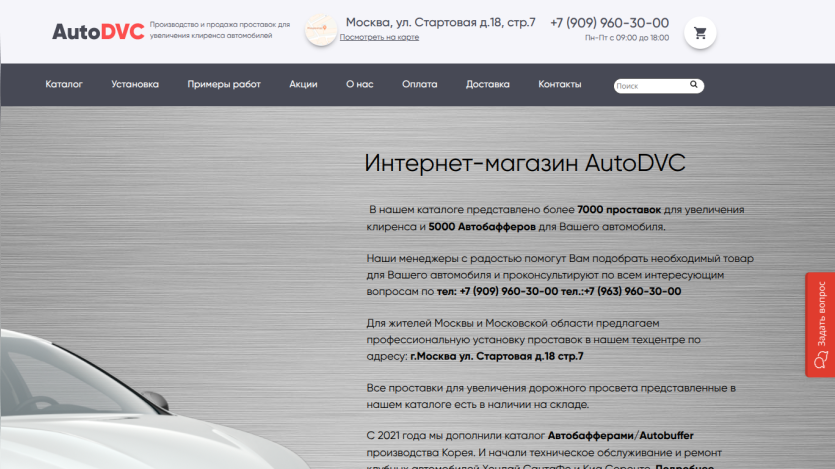835x469 pixels.
Task: Click the bold text 5000 Автобафферов
Action: tap(482, 227)
